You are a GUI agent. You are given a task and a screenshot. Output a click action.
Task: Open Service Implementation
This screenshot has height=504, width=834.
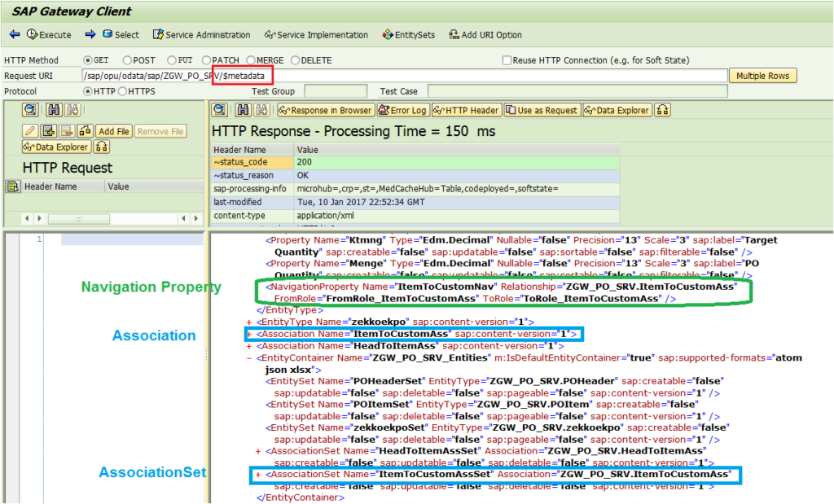(x=317, y=34)
